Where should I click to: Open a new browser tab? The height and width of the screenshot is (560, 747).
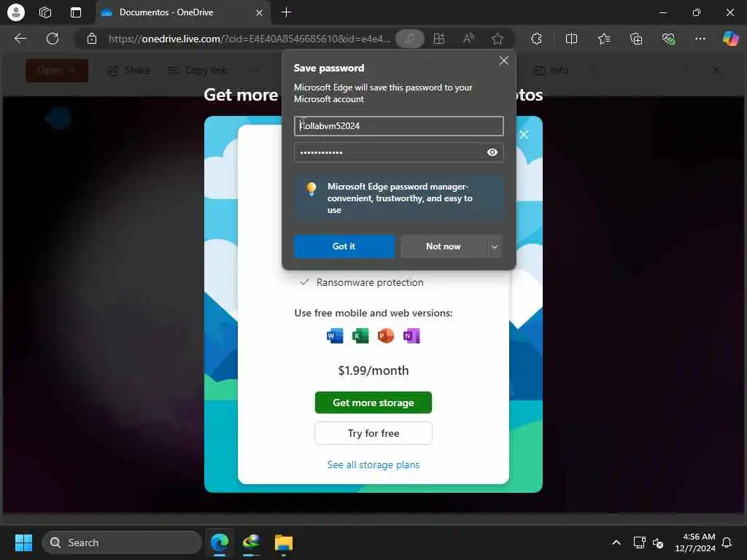(286, 12)
